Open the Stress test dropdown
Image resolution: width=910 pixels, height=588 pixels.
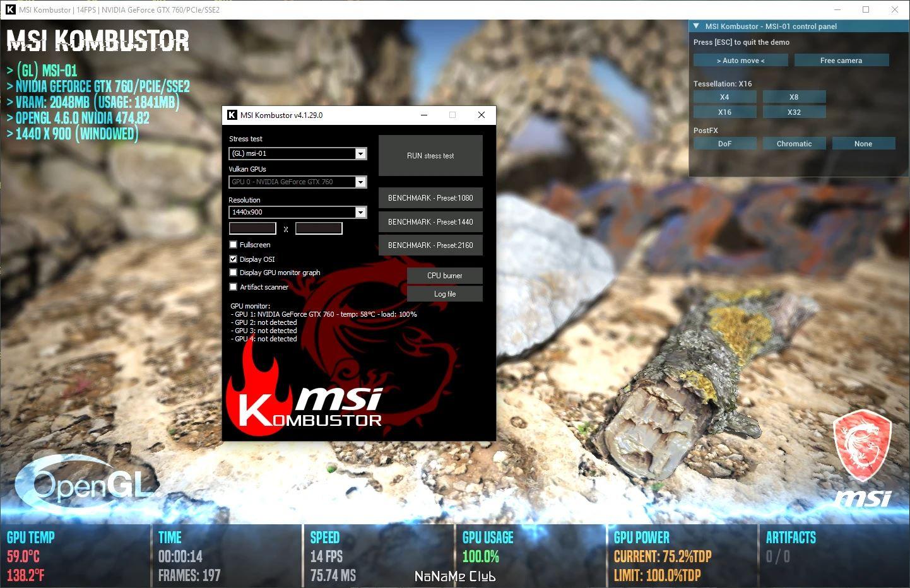tap(298, 153)
